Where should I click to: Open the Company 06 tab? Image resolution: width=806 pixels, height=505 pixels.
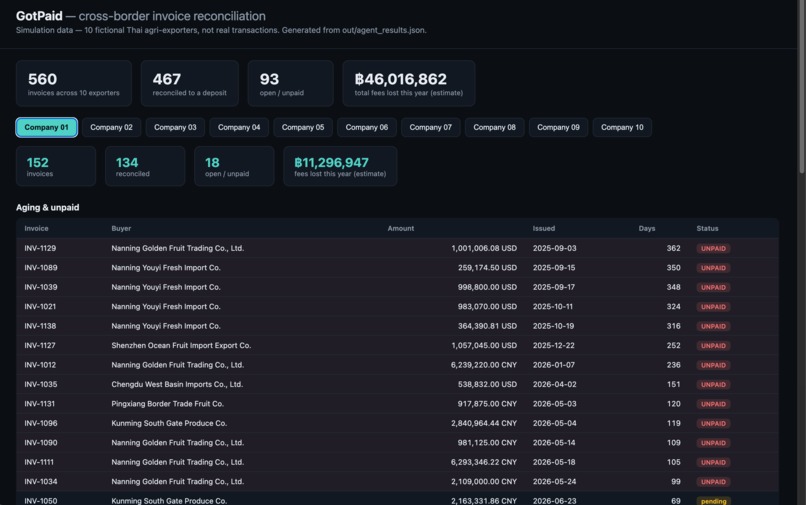pyautogui.click(x=367, y=128)
